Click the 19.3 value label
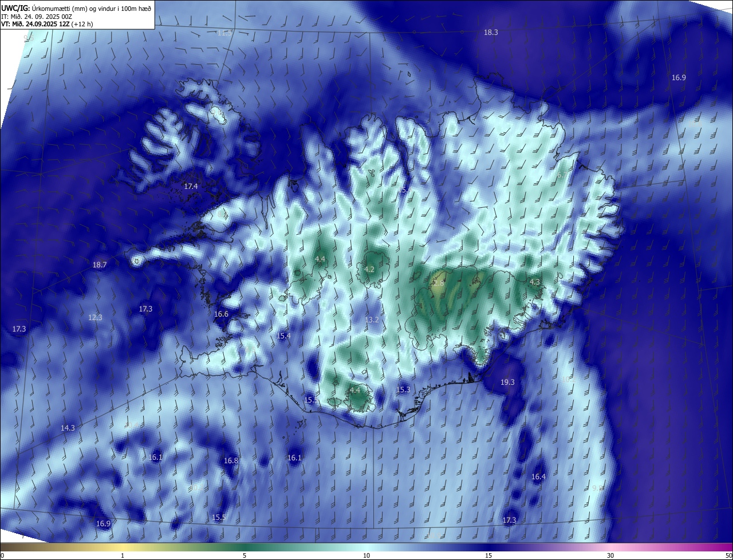This screenshot has height=560, width=733. (x=507, y=382)
